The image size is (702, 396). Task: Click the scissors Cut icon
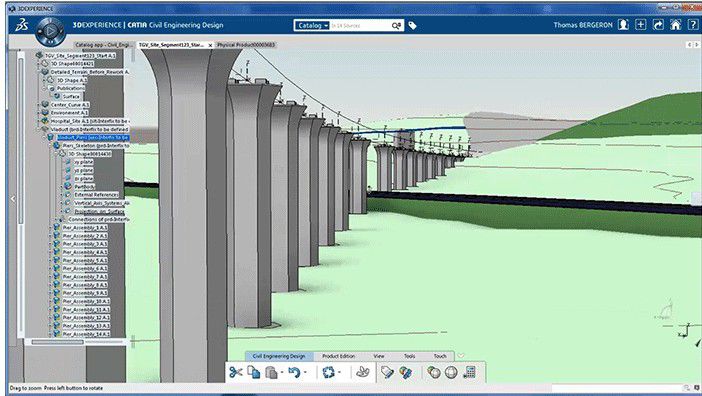235,372
